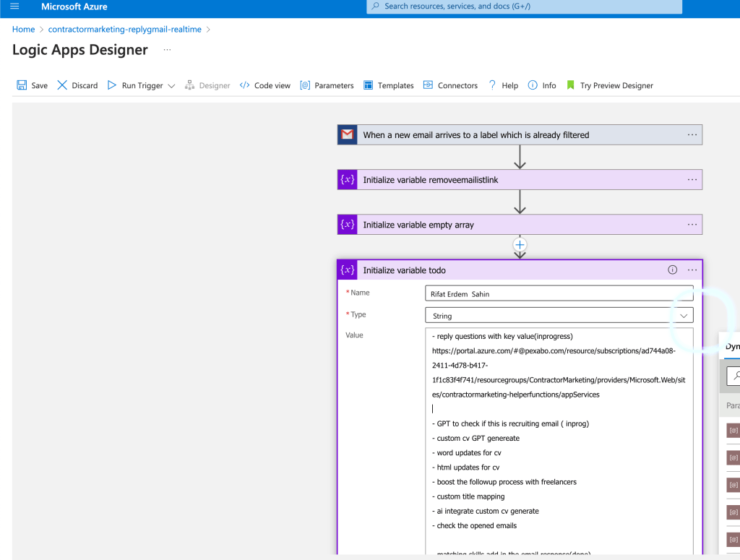Click the Try Preview Designer bookmark icon
Viewport: 740px width, 560px height.
(x=571, y=85)
